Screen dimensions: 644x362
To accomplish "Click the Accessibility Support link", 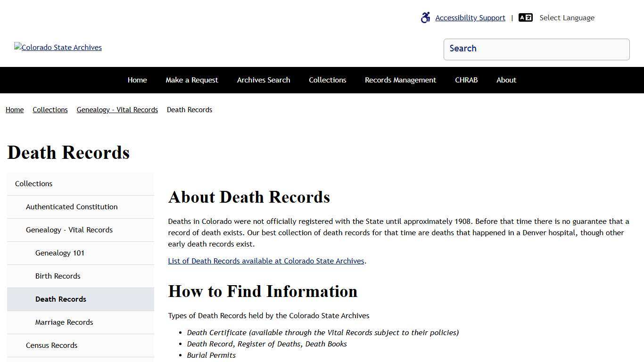I will [x=470, y=17].
